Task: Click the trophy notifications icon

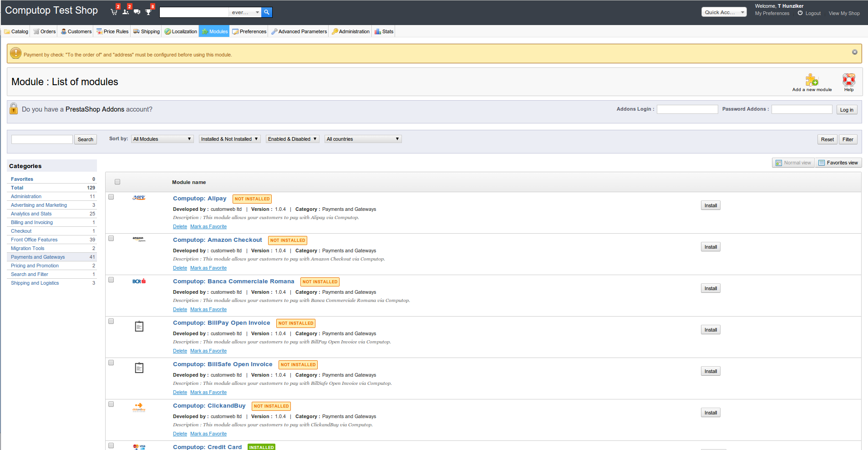Action: [148, 12]
